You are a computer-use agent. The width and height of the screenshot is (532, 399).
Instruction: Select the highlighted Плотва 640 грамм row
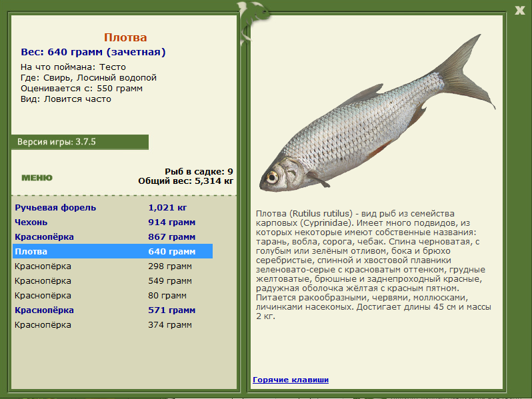click(x=113, y=251)
